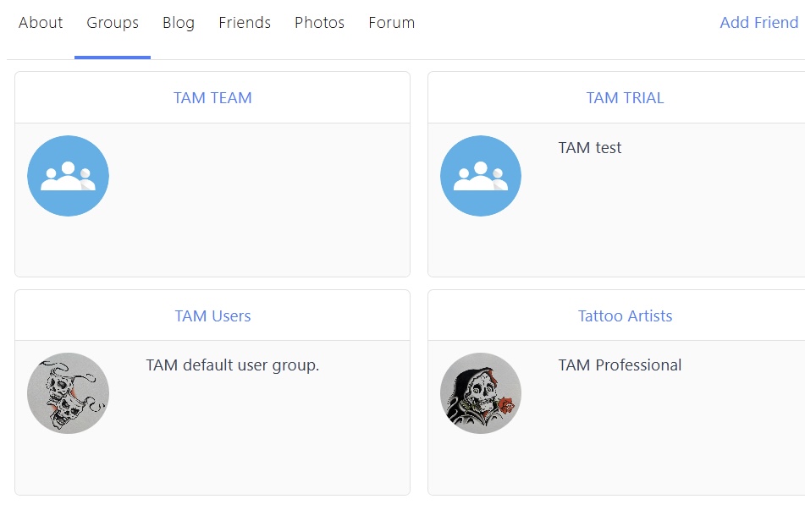The image size is (805, 532).
Task: Click the TAM TRIAL group avatar icon
Action: (x=481, y=176)
